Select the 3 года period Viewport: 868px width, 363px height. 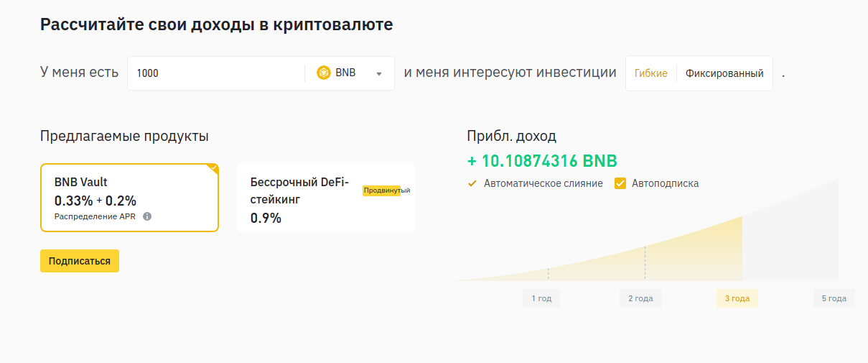(x=737, y=298)
